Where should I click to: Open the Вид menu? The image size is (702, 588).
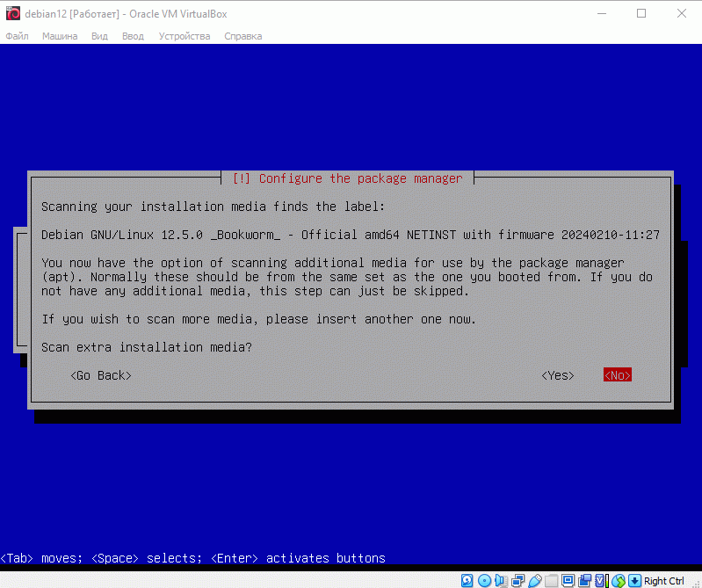point(99,36)
